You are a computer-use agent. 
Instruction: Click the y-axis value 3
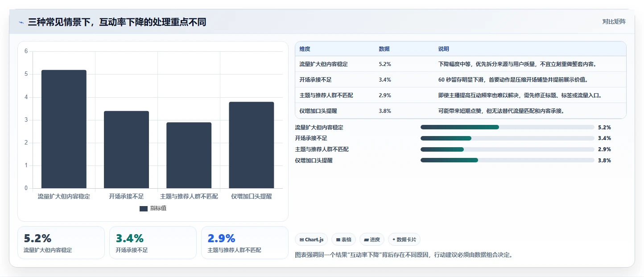point(26,120)
